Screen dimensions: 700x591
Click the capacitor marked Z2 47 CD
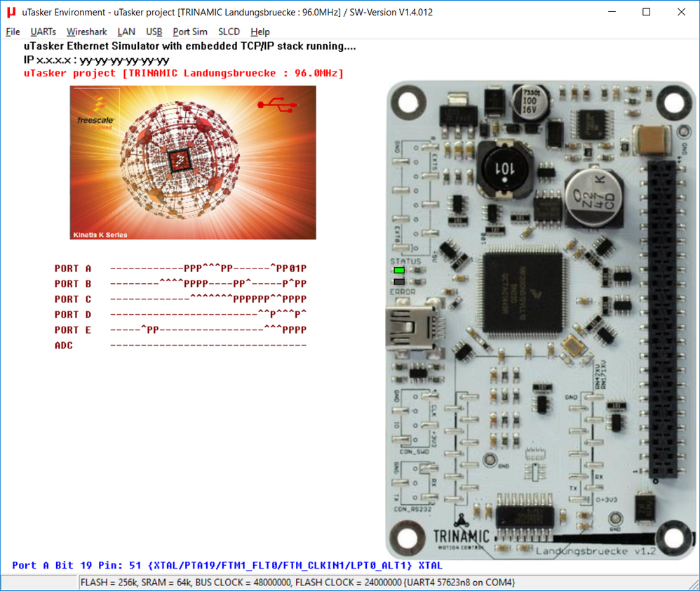594,196
